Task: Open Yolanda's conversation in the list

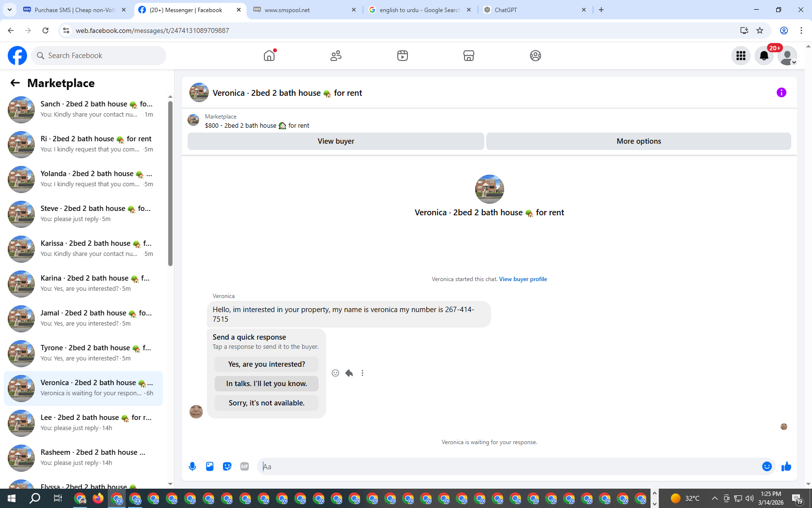Action: (83, 179)
